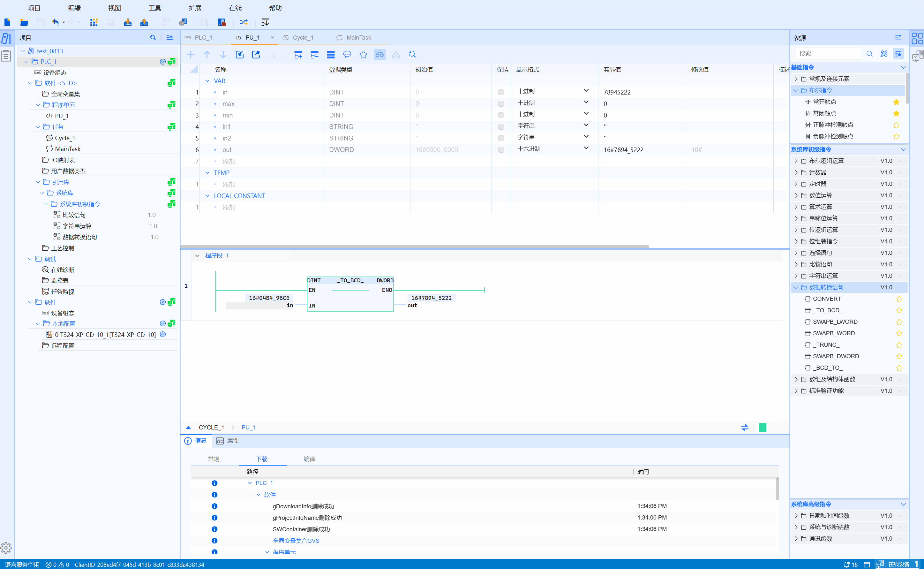Image resolution: width=924 pixels, height=569 pixels.
Task: Click the undo arrow icon
Action: pyautogui.click(x=55, y=23)
